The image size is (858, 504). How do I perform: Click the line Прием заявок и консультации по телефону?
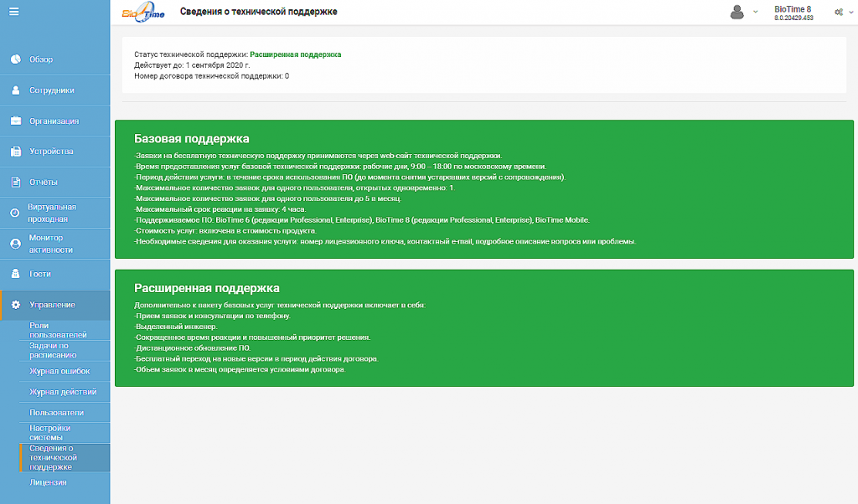click(x=212, y=316)
